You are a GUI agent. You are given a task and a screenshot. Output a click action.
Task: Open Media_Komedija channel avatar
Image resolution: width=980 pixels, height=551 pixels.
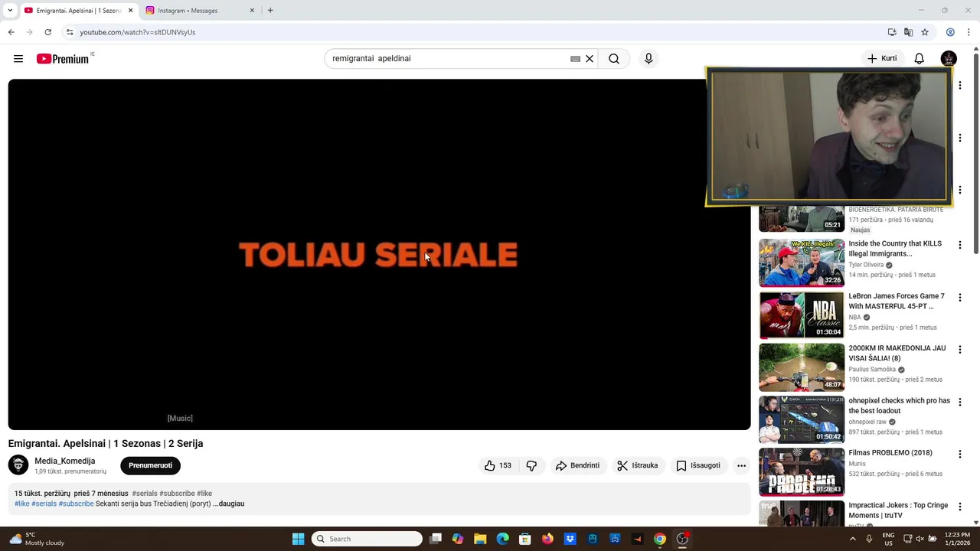[18, 465]
